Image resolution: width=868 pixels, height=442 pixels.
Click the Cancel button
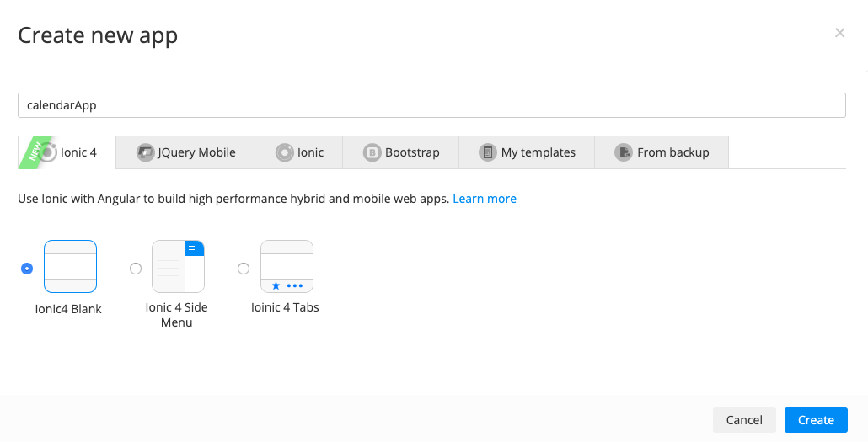pos(744,420)
